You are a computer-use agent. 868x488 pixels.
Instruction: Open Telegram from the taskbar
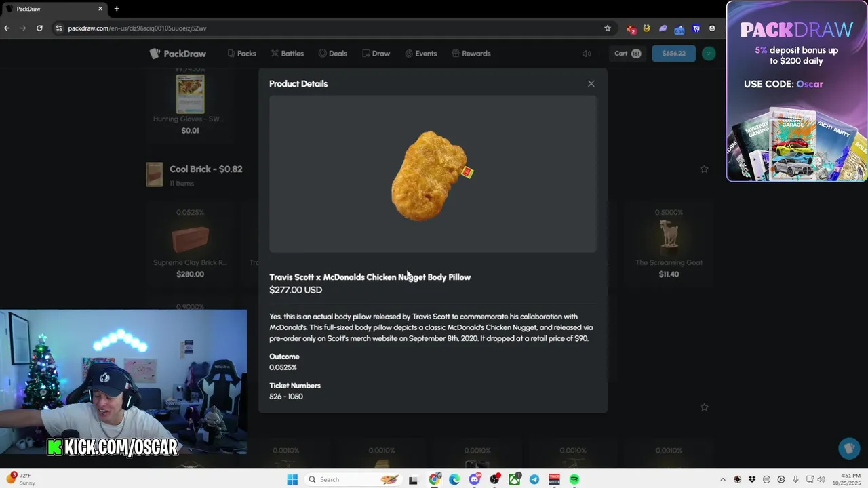click(534, 479)
